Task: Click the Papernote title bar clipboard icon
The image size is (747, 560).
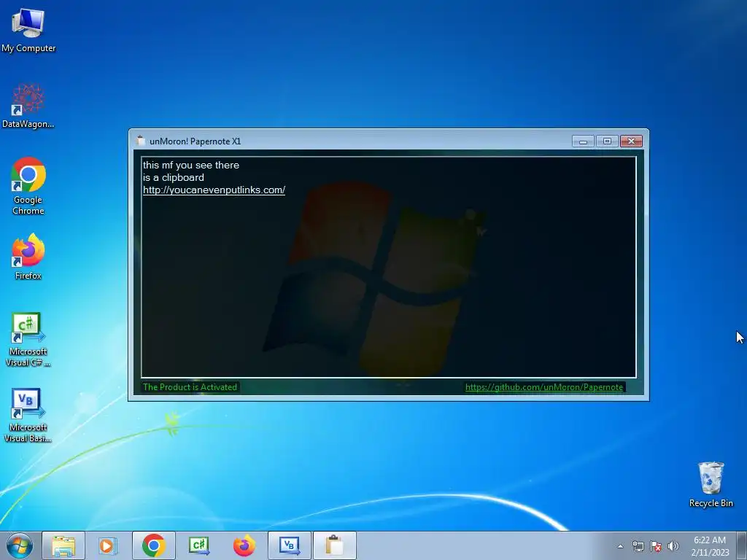Action: 140,141
